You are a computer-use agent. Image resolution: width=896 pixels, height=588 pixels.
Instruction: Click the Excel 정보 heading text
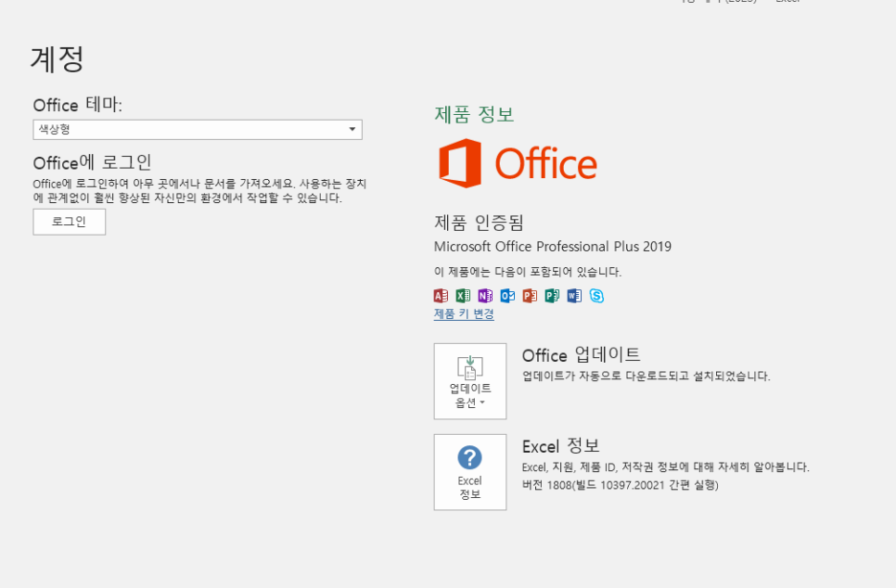[x=560, y=446]
